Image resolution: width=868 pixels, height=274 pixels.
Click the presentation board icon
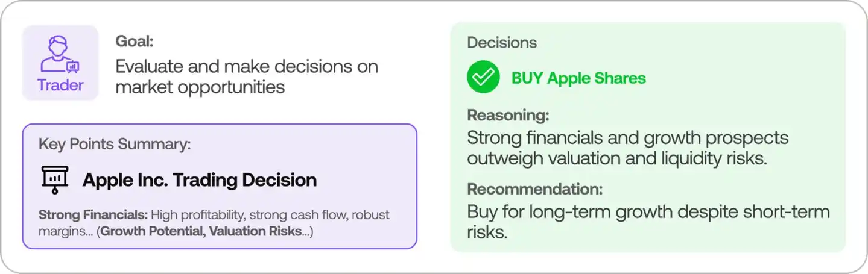[55, 179]
